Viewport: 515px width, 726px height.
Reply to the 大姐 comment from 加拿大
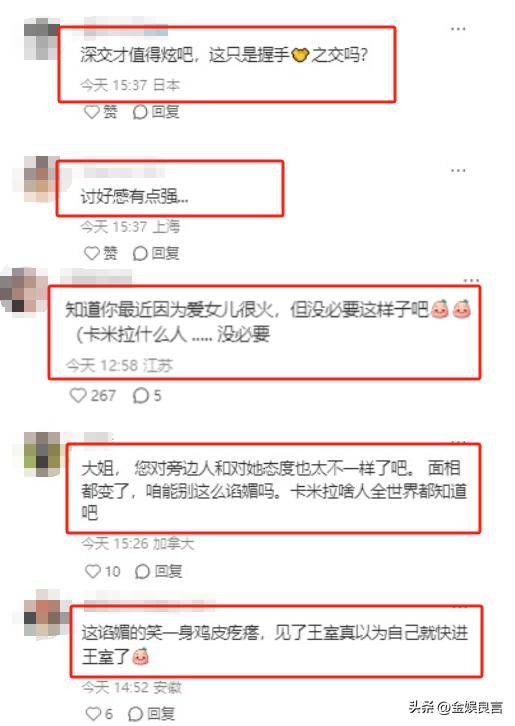(x=158, y=571)
